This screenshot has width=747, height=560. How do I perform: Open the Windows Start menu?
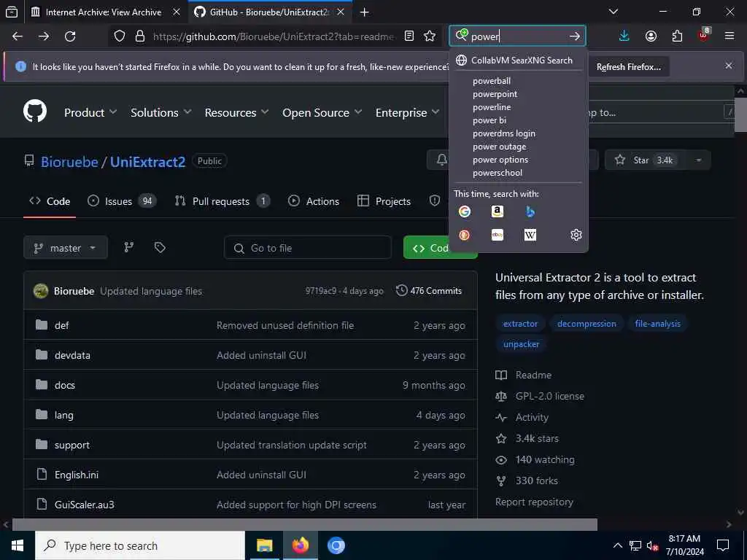click(18, 545)
